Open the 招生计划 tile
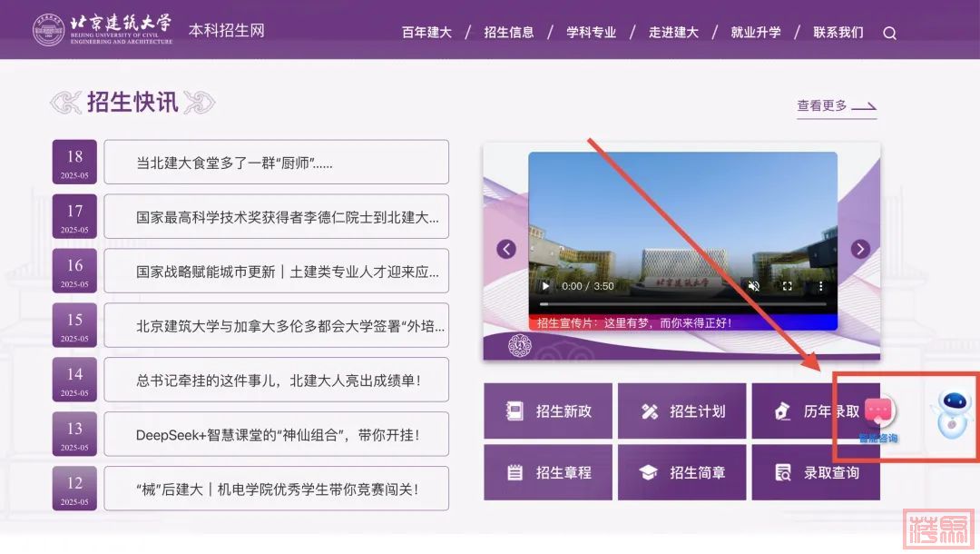The height and width of the screenshot is (554, 980). coord(682,411)
